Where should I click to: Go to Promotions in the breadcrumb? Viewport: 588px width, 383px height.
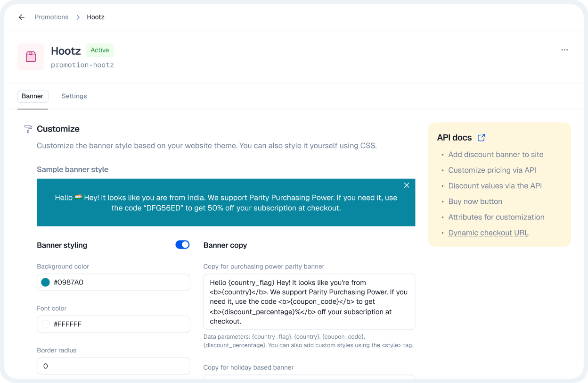(x=51, y=17)
